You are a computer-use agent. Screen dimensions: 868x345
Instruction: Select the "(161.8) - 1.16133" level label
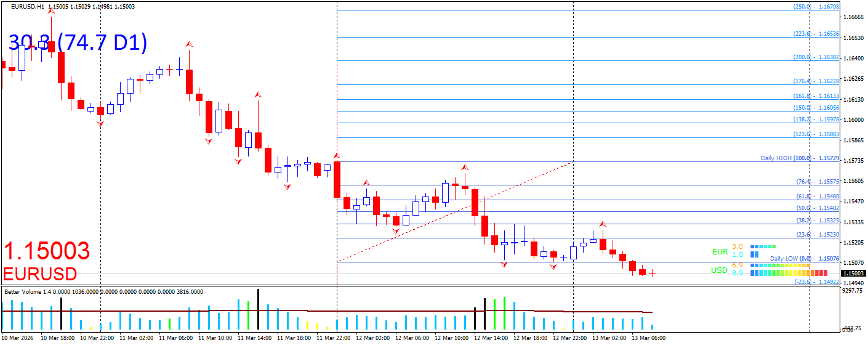[x=816, y=96]
